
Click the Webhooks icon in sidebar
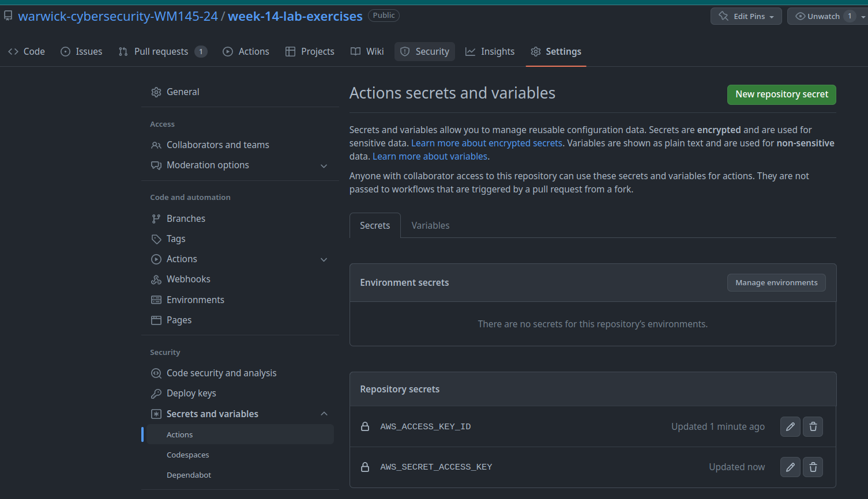156,279
